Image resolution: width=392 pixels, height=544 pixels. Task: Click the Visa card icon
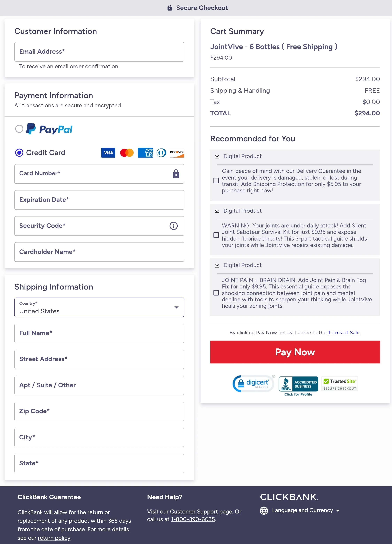pyautogui.click(x=108, y=153)
